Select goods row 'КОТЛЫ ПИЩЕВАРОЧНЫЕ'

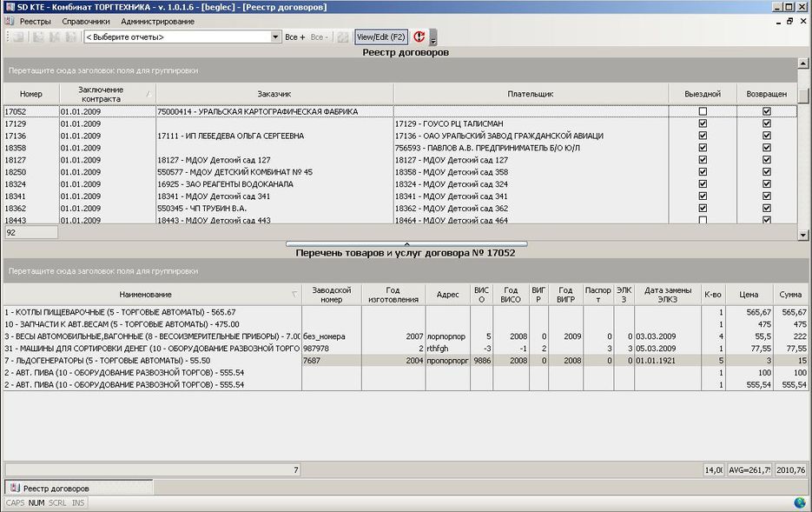[x=406, y=312]
